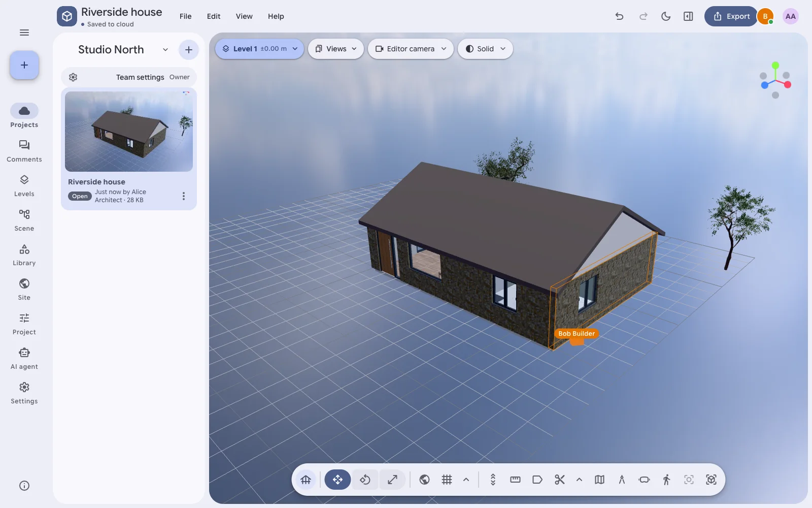Click the info icon at bottom left

click(24, 486)
